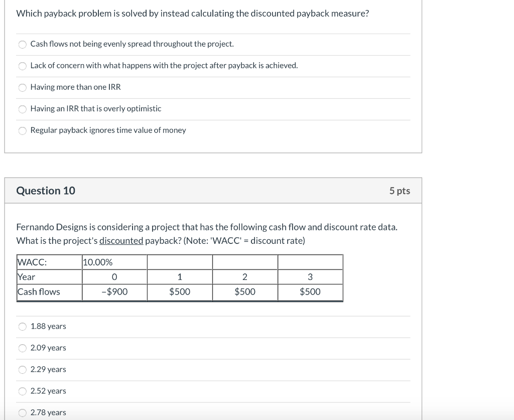
Task: Click the '$500' cell under Year 1
Action: [179, 292]
